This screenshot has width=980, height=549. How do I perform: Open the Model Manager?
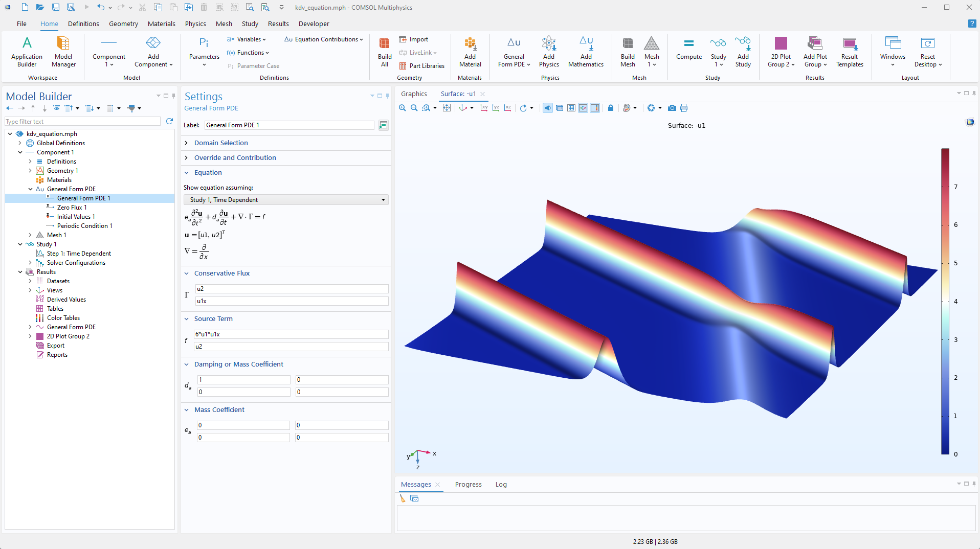pos(63,52)
